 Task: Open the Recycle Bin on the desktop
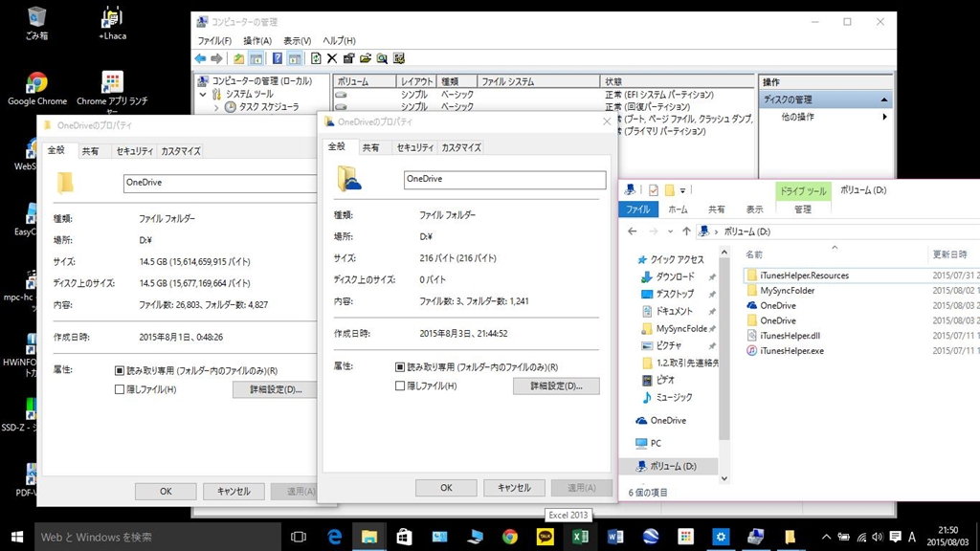[x=36, y=17]
